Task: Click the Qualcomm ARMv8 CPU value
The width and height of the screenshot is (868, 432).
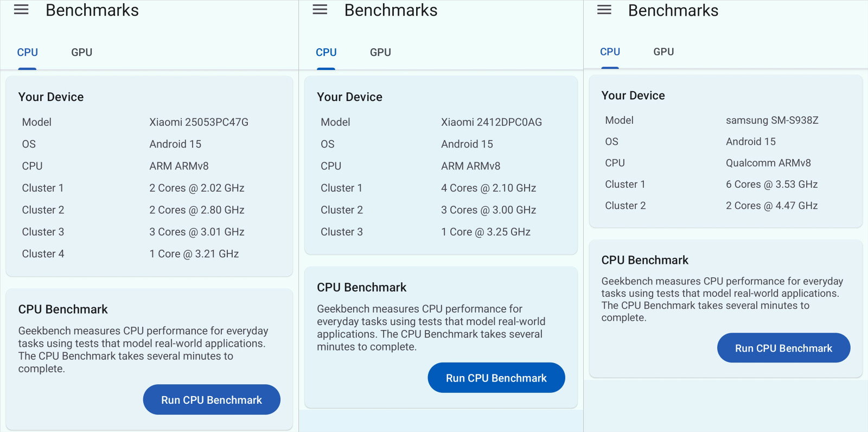Action: point(768,163)
